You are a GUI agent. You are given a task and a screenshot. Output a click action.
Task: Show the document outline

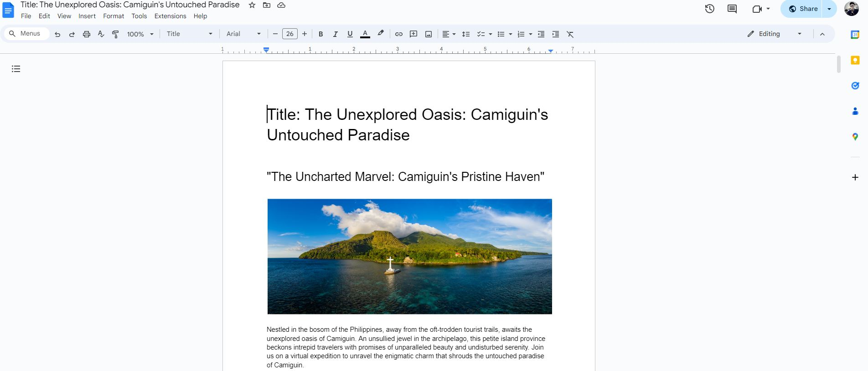tap(16, 69)
